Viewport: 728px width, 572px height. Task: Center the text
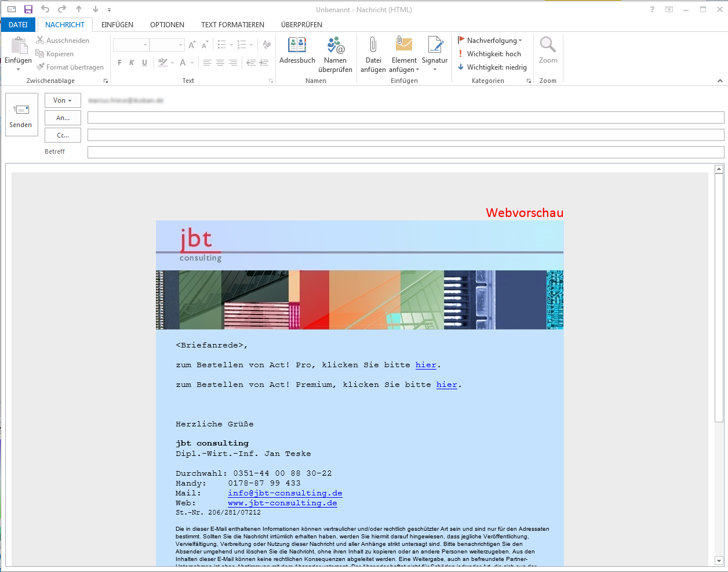pos(220,63)
